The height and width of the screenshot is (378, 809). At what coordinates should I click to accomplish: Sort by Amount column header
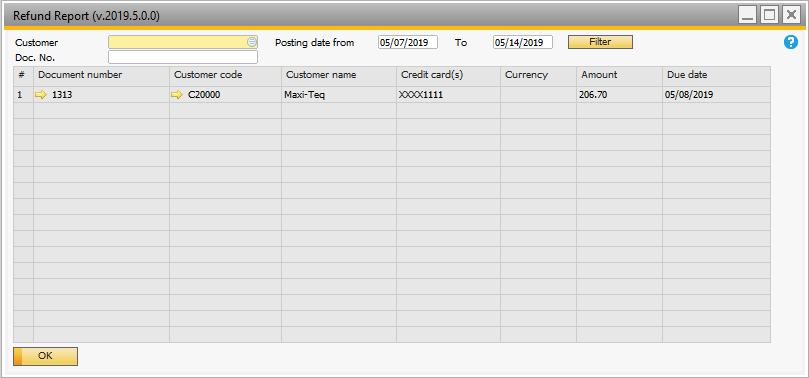(x=620, y=75)
